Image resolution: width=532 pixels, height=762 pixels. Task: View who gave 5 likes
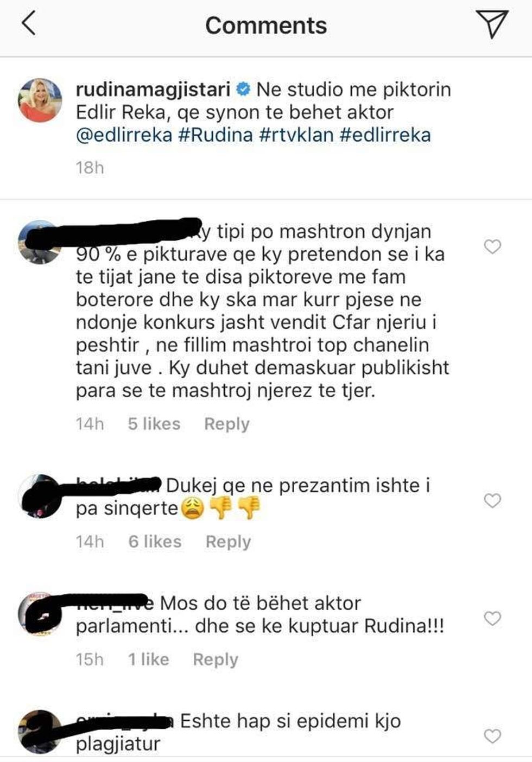click(154, 424)
